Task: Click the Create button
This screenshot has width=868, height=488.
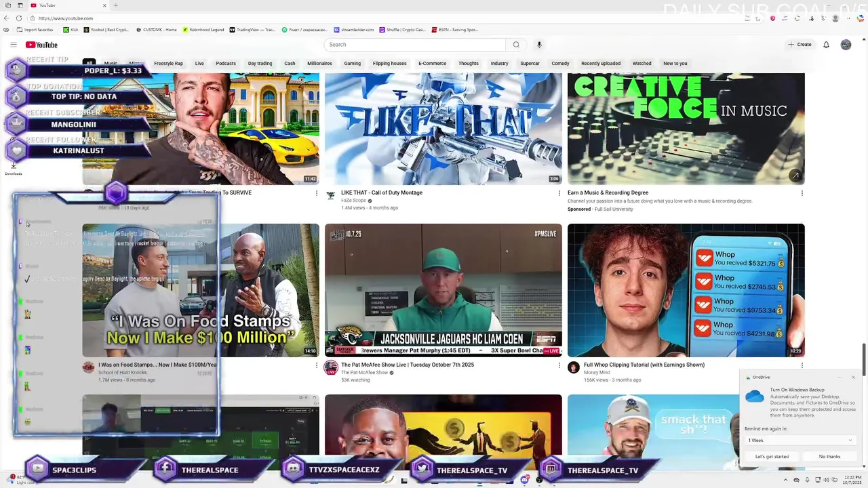Action: click(800, 45)
